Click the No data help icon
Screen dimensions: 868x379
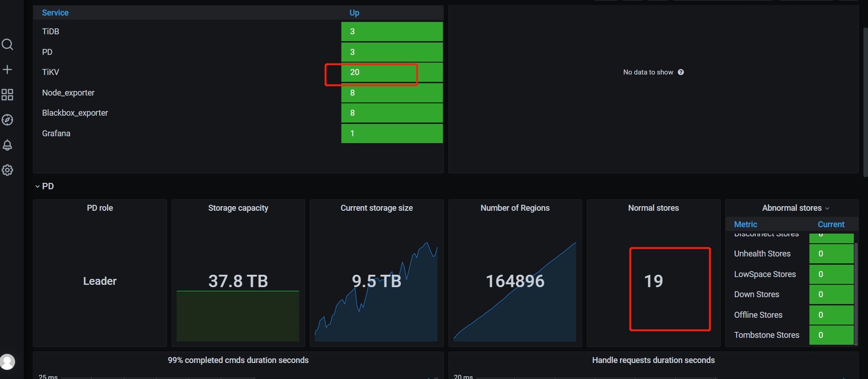tap(681, 72)
